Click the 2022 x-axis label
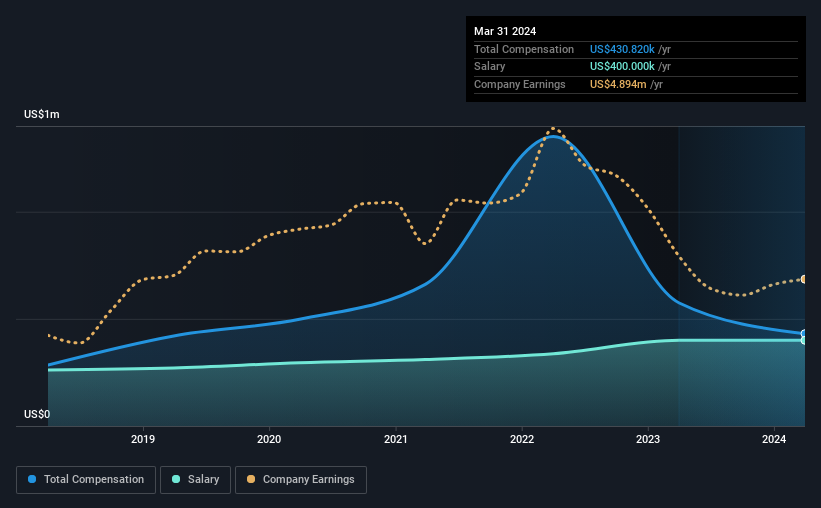Viewport: 821px width, 508px height. coord(522,439)
